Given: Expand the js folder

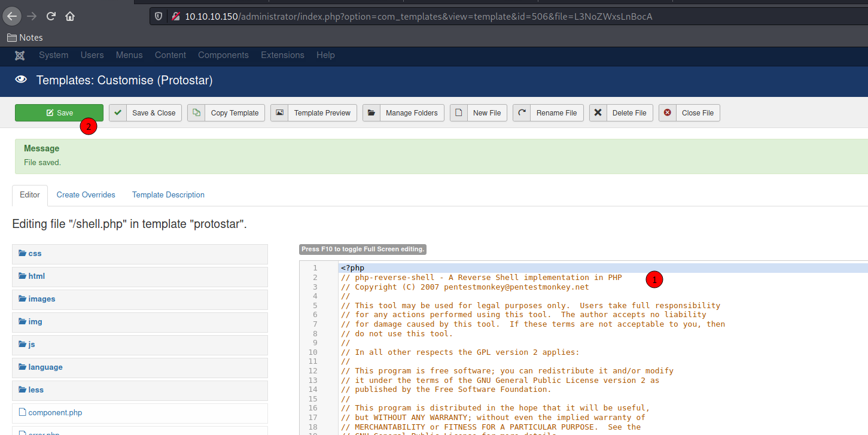Looking at the screenshot, I should 139,345.
